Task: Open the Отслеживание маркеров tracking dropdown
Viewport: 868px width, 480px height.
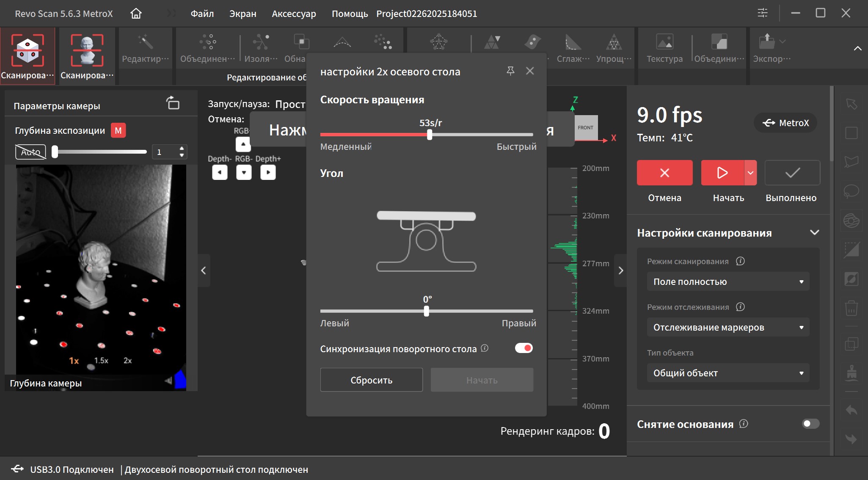Action: (x=728, y=327)
